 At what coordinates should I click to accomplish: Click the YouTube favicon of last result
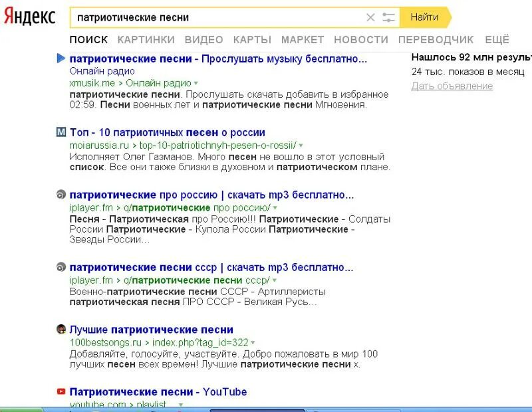[61, 391]
